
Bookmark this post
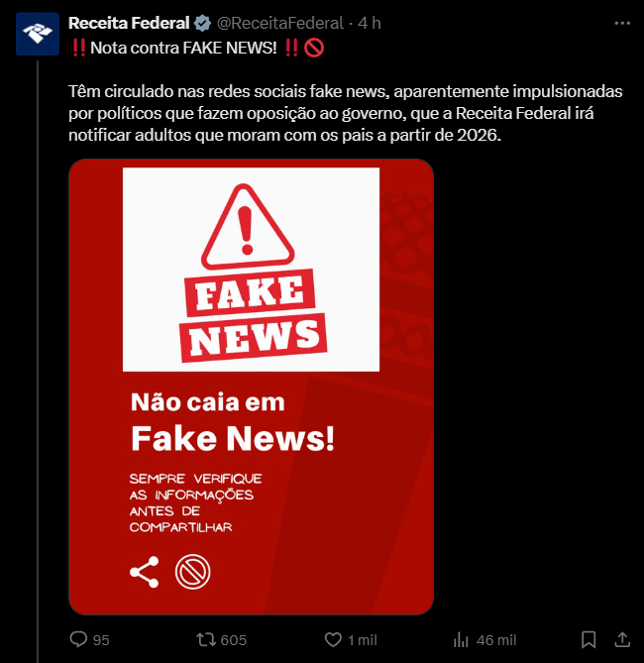pyautogui.click(x=589, y=640)
